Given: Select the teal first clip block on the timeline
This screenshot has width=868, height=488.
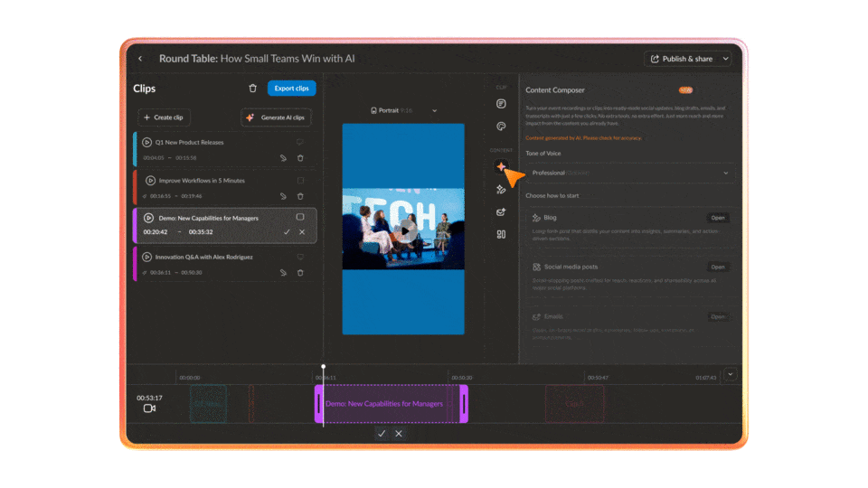Looking at the screenshot, I should coord(208,404).
